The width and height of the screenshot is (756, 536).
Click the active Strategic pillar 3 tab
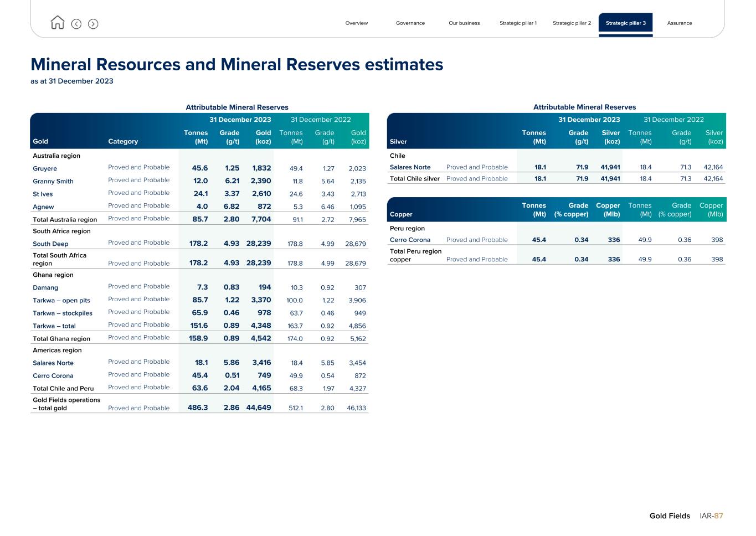point(625,23)
